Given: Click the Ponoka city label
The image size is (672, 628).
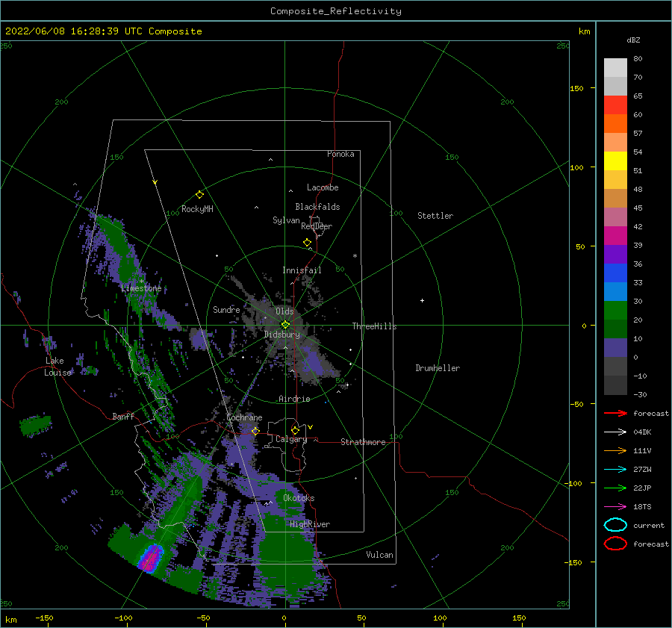Looking at the screenshot, I should click(340, 154).
